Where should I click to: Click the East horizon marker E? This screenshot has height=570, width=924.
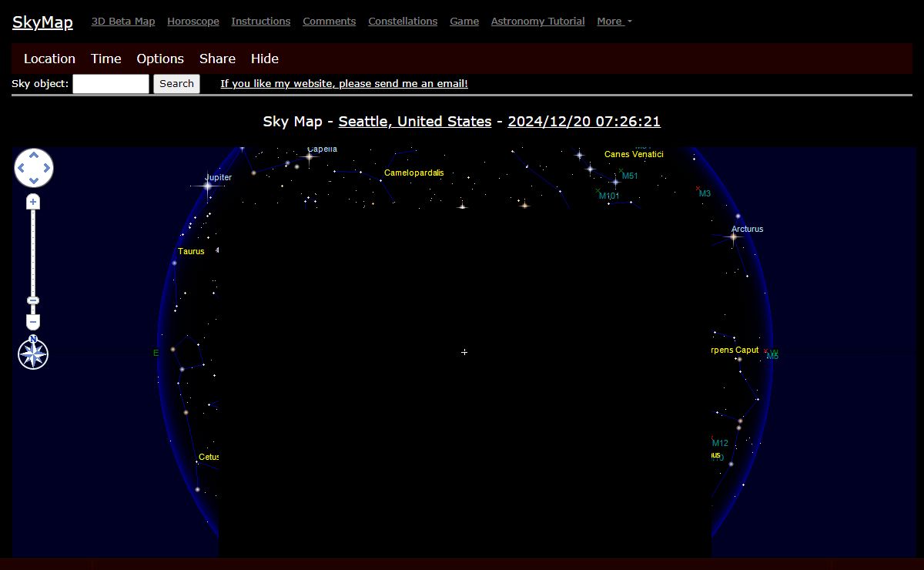coord(156,353)
